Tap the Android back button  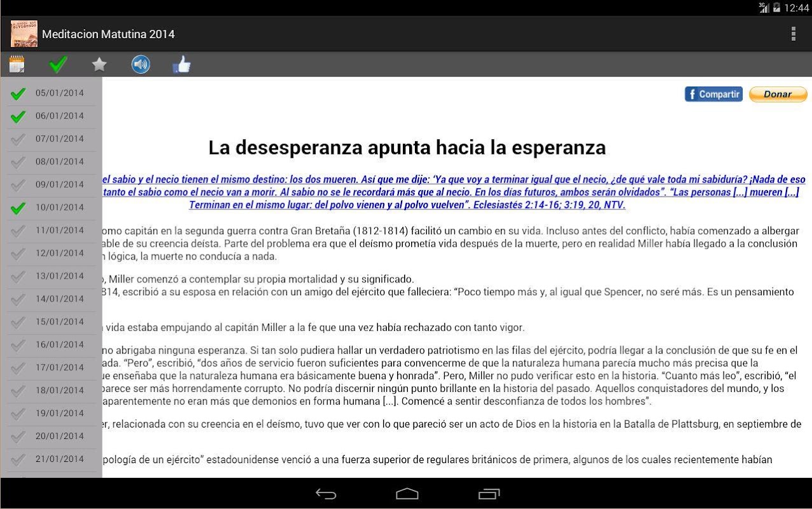[x=326, y=494]
